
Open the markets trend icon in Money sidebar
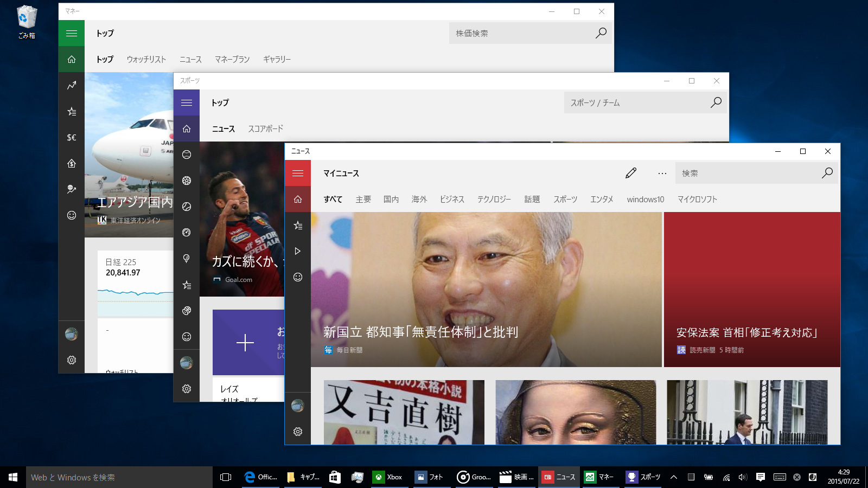point(72,86)
